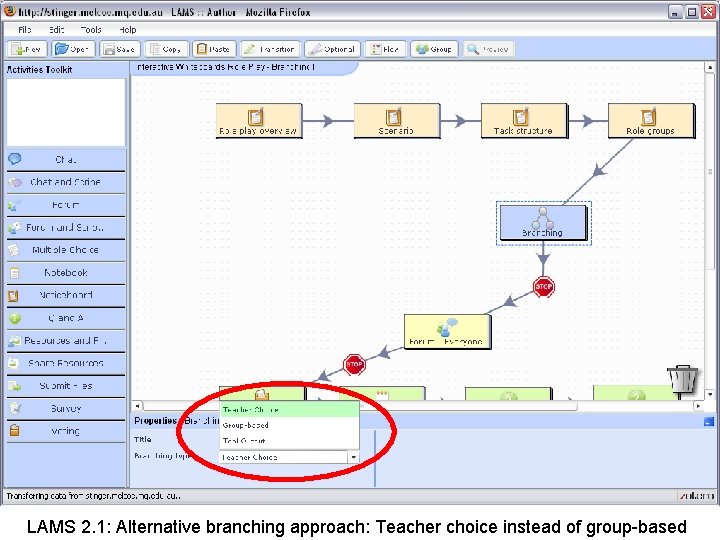Select the Multiple Choice activity
The height and width of the screenshot is (540, 720).
click(x=66, y=250)
